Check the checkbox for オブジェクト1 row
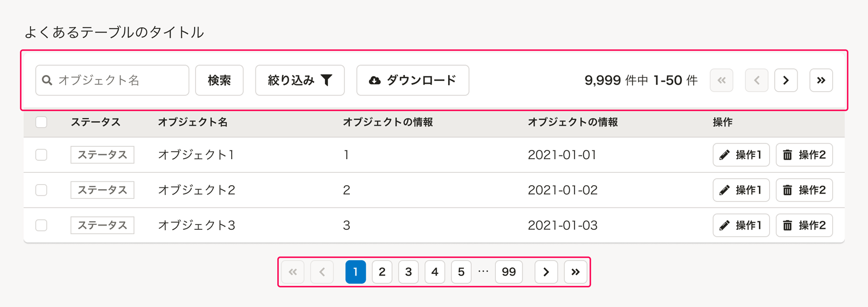The width and height of the screenshot is (868, 307). pos(41,155)
